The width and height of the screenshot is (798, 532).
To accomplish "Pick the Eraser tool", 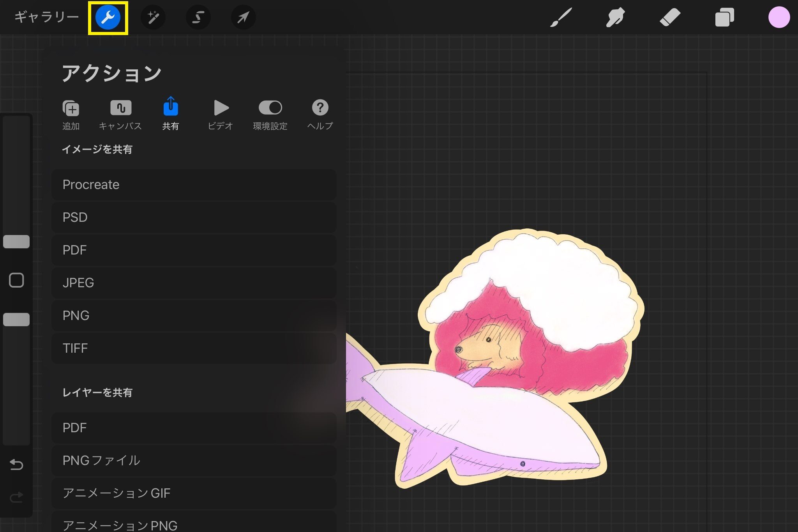I will [670, 18].
